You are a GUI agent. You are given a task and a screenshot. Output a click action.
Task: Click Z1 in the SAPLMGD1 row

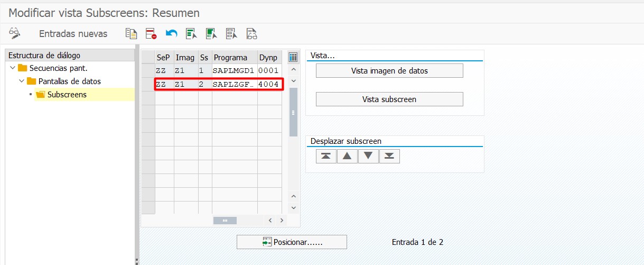click(186, 70)
